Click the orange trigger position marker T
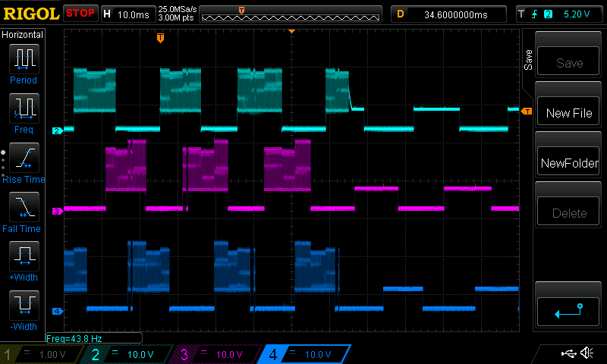The width and height of the screenshot is (607, 364). (x=160, y=38)
